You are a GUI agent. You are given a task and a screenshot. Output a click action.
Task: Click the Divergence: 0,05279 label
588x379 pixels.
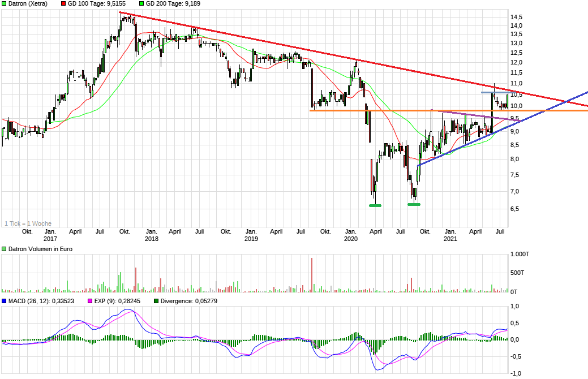pyautogui.click(x=190, y=300)
